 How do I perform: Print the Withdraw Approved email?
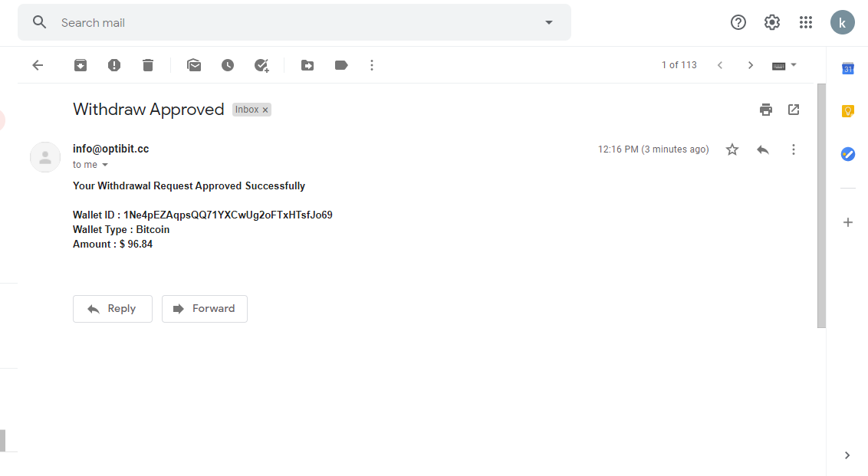765,110
